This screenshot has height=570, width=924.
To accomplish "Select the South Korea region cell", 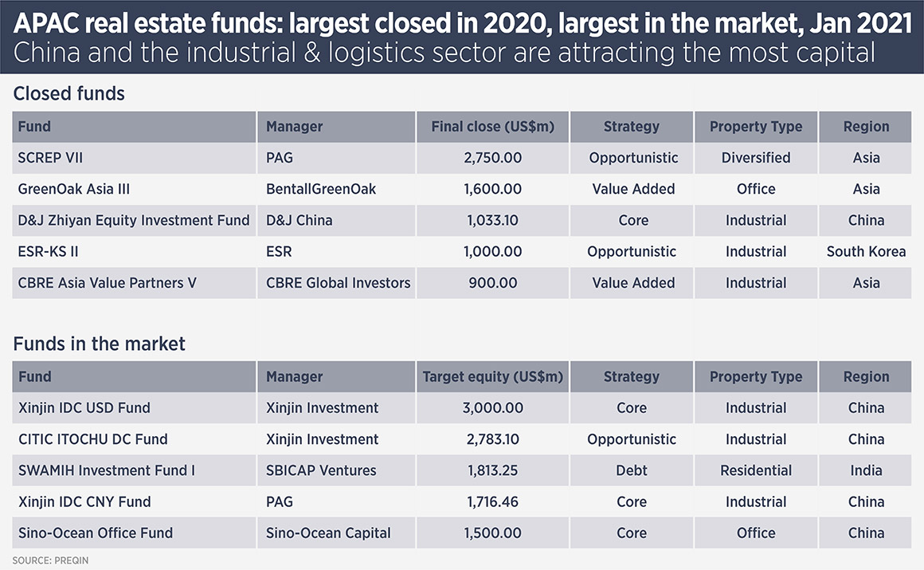I will (x=866, y=252).
